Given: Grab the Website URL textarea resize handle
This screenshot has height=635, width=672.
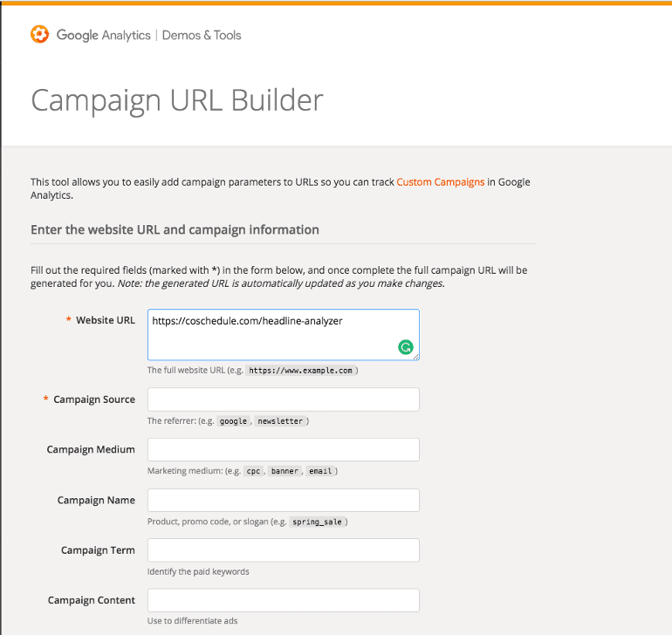Looking at the screenshot, I should (416, 357).
